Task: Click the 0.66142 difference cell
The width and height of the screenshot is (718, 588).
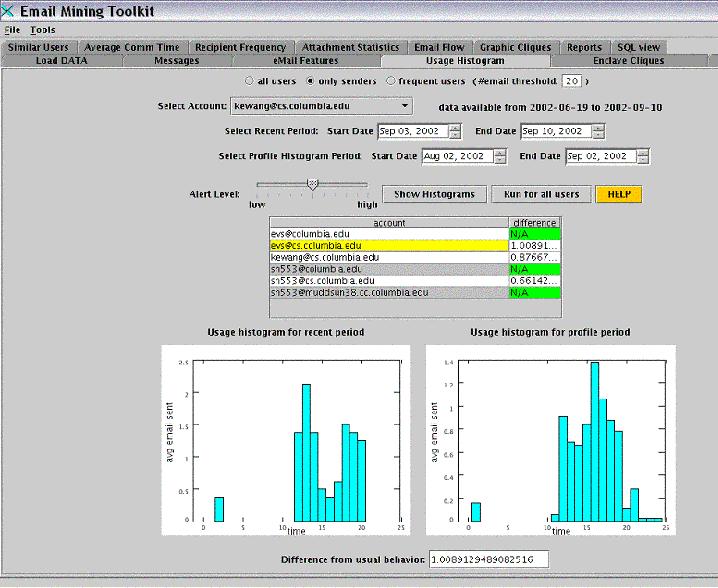Action: point(535,281)
